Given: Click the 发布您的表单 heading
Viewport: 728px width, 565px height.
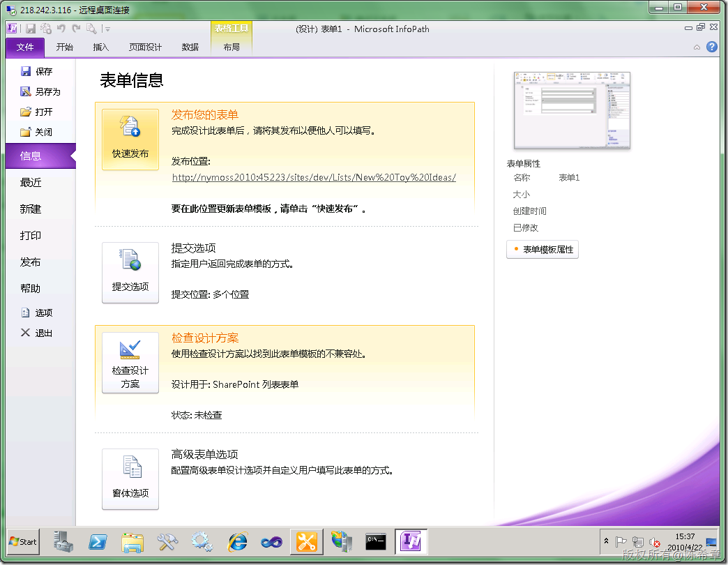Looking at the screenshot, I should click(205, 114).
